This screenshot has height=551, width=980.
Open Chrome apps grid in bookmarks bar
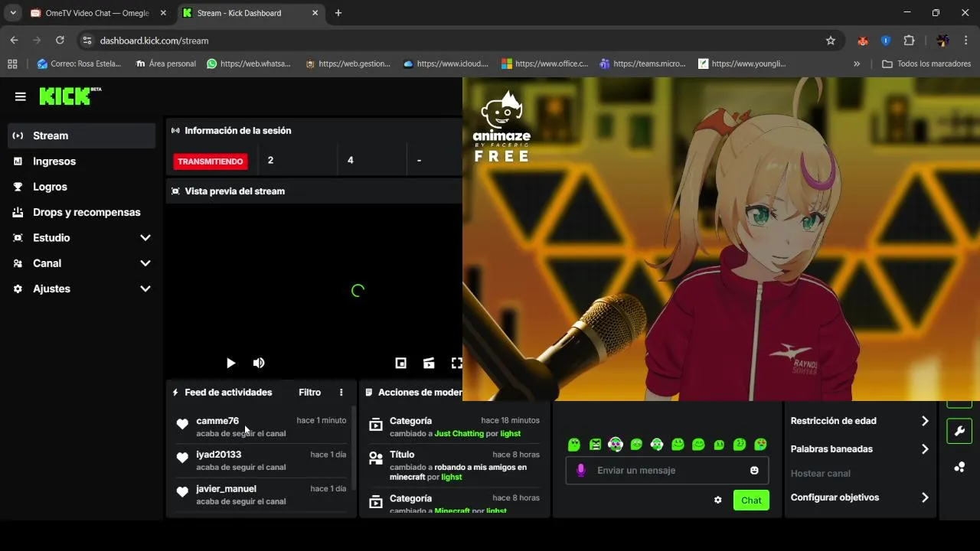pyautogui.click(x=12, y=64)
